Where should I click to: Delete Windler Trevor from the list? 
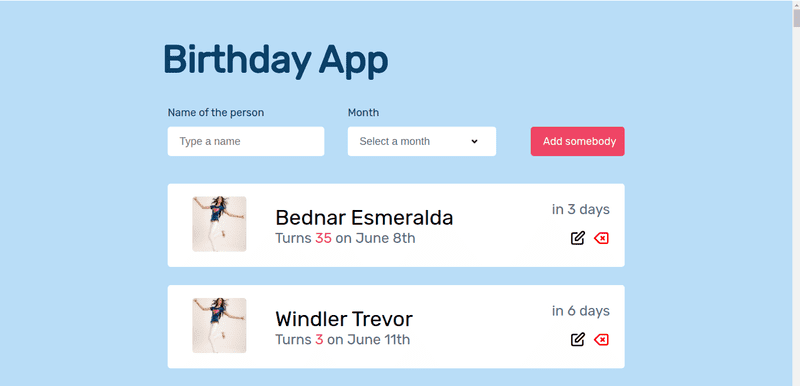(x=602, y=340)
